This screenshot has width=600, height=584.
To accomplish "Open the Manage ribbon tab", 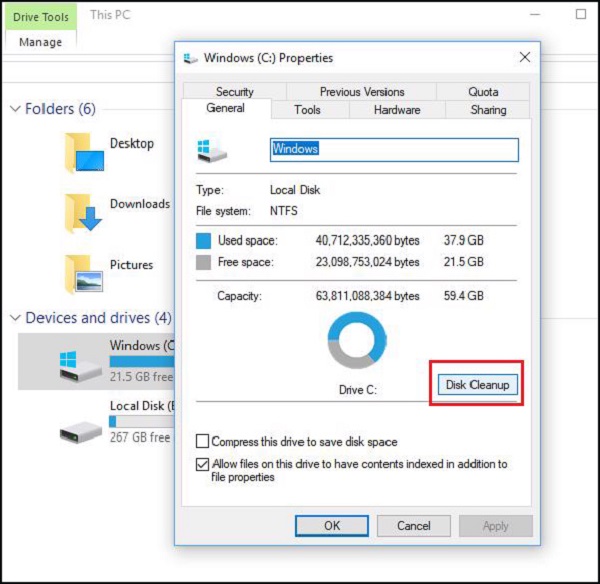I will 41,42.
